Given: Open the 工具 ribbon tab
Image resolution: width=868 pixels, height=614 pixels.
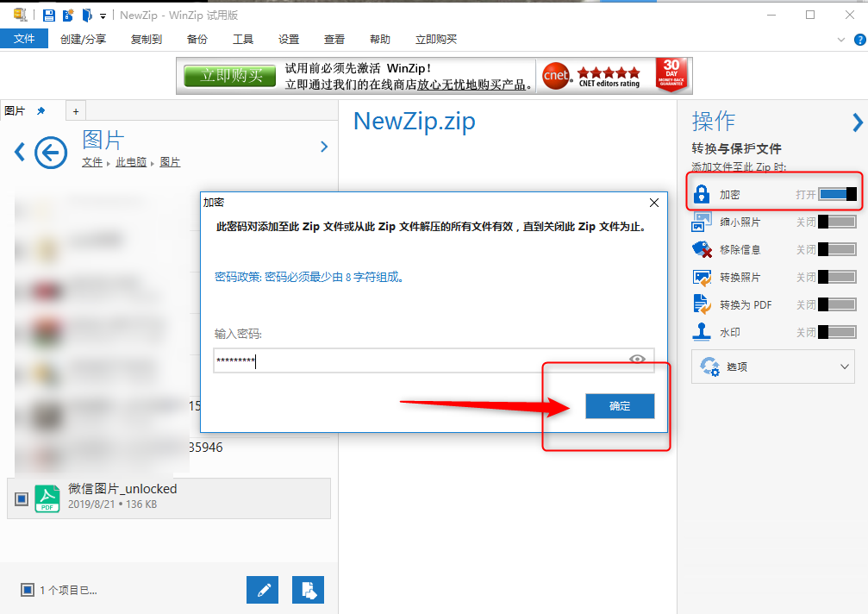Looking at the screenshot, I should click(242, 40).
